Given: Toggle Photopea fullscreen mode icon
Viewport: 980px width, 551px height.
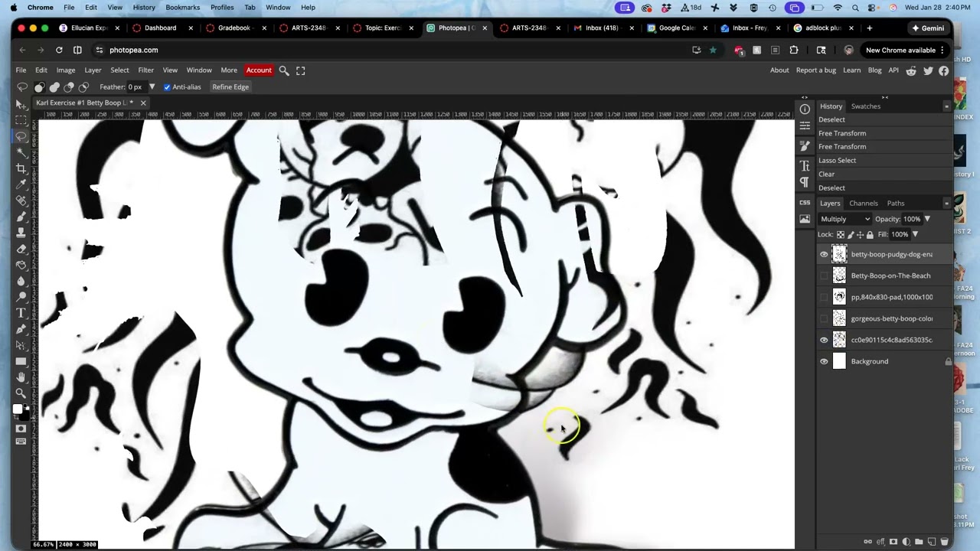Looking at the screenshot, I should pos(301,70).
